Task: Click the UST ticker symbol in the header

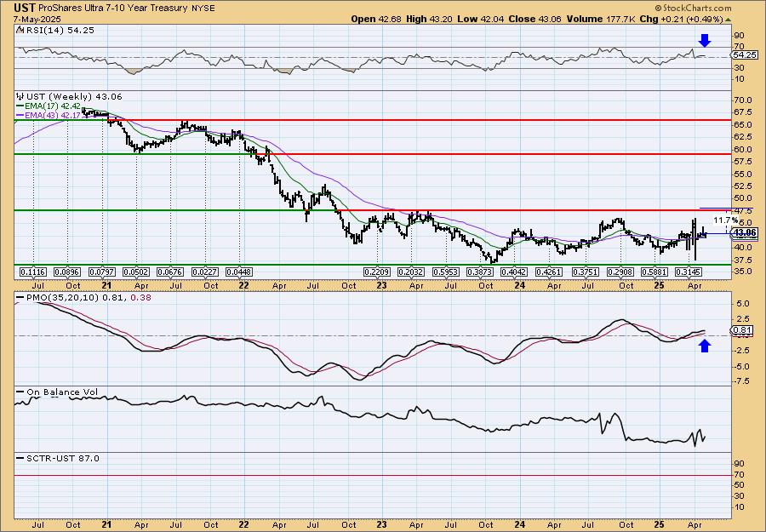Action: tap(23, 8)
